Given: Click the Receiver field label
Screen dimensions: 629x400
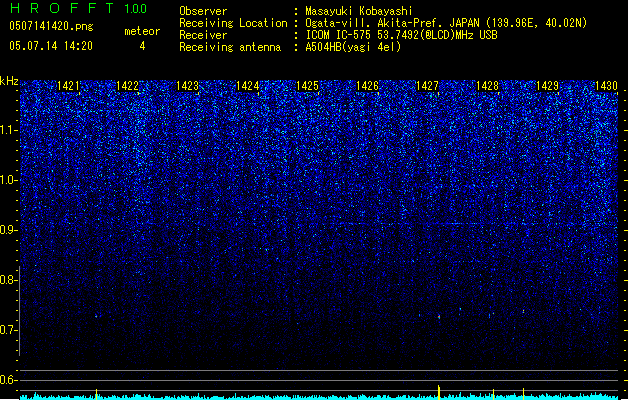Looking at the screenshot, I should click(203, 35).
